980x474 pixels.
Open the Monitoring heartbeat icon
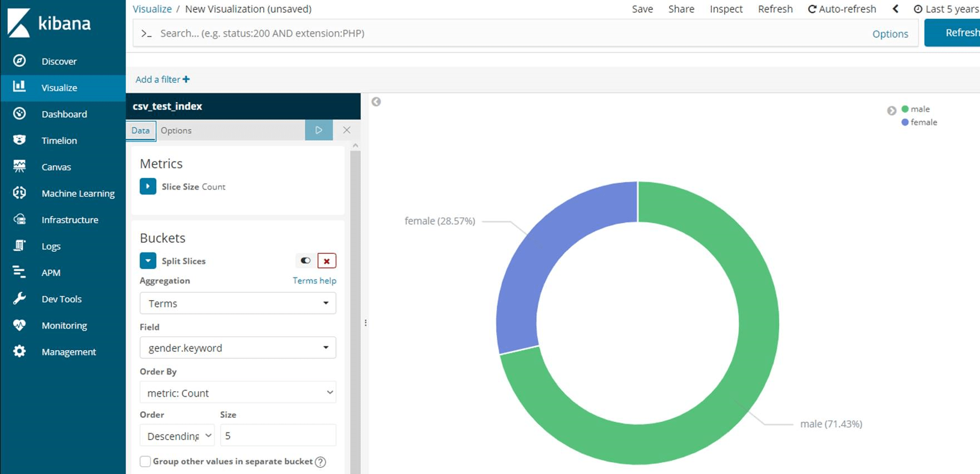point(19,325)
